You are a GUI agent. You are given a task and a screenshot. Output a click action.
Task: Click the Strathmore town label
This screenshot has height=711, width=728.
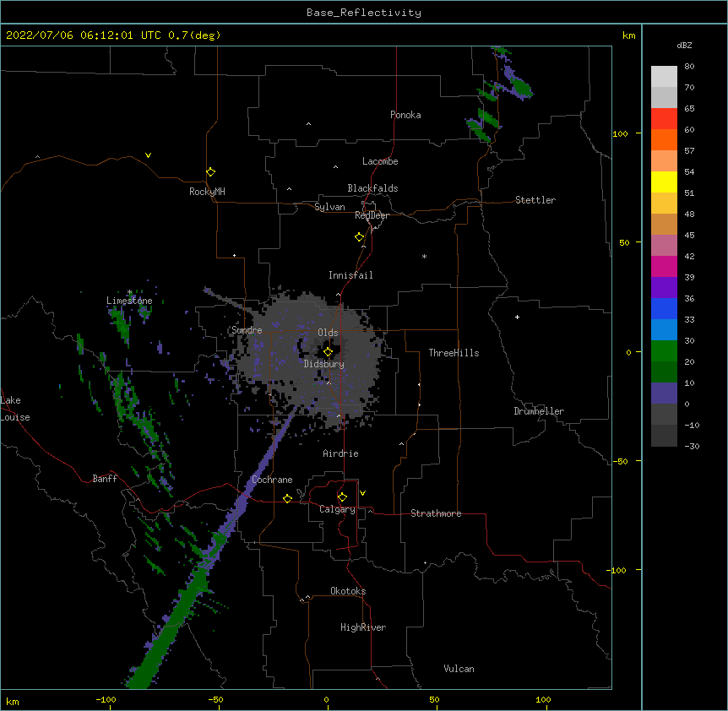click(436, 513)
